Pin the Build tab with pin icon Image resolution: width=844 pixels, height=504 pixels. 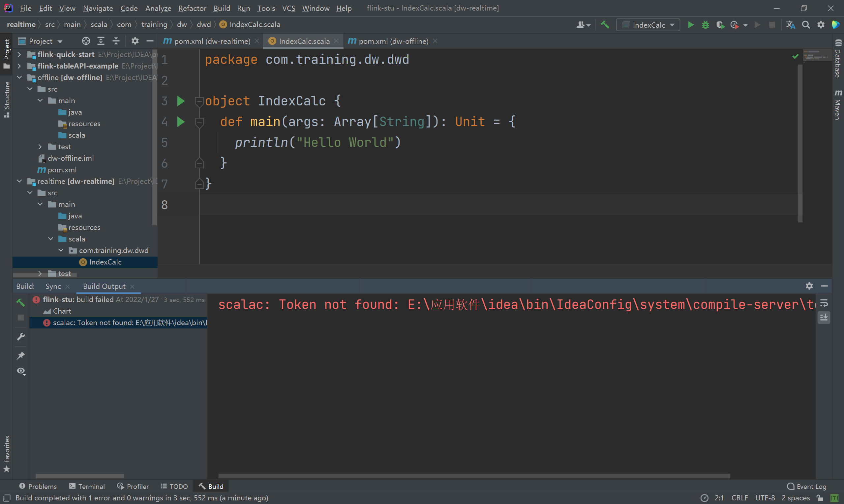21,355
